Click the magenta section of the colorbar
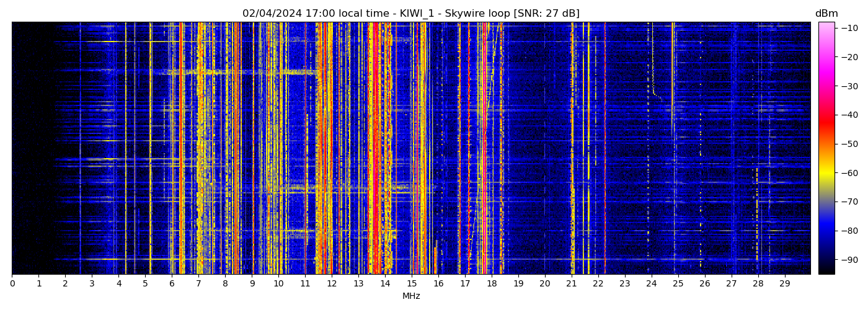The height and width of the screenshot is (310, 868). 826,68
